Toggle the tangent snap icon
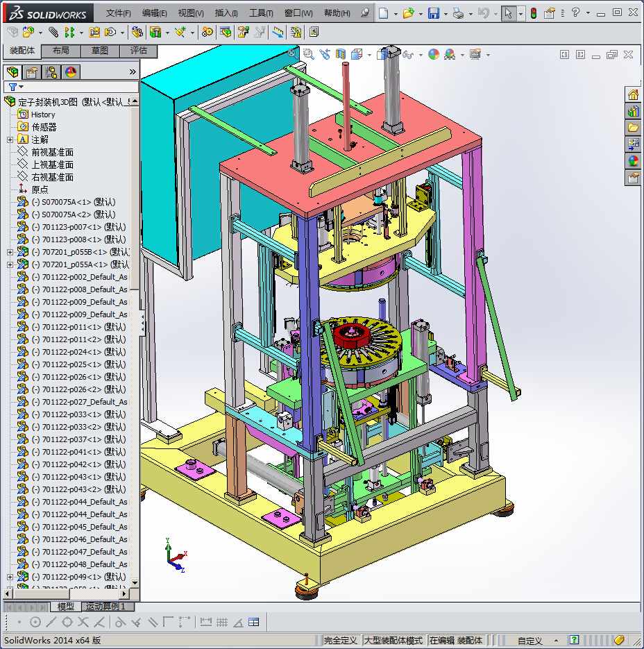The width and height of the screenshot is (644, 649). [x=121, y=622]
